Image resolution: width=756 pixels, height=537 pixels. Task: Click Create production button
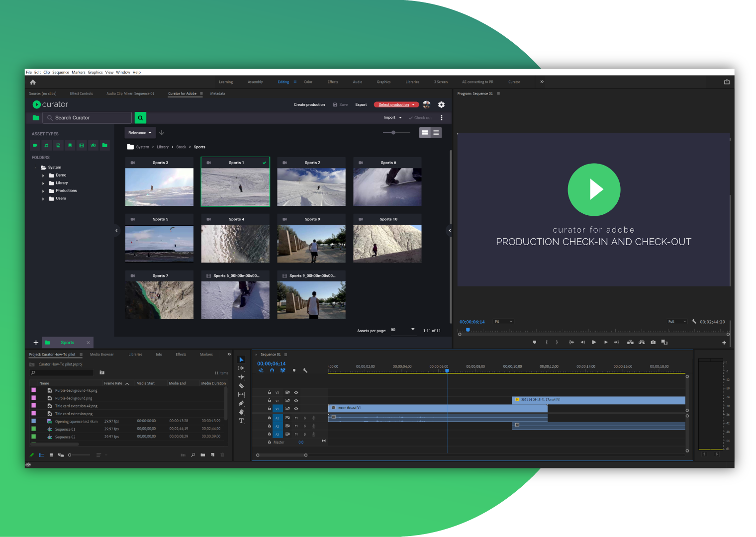click(309, 105)
